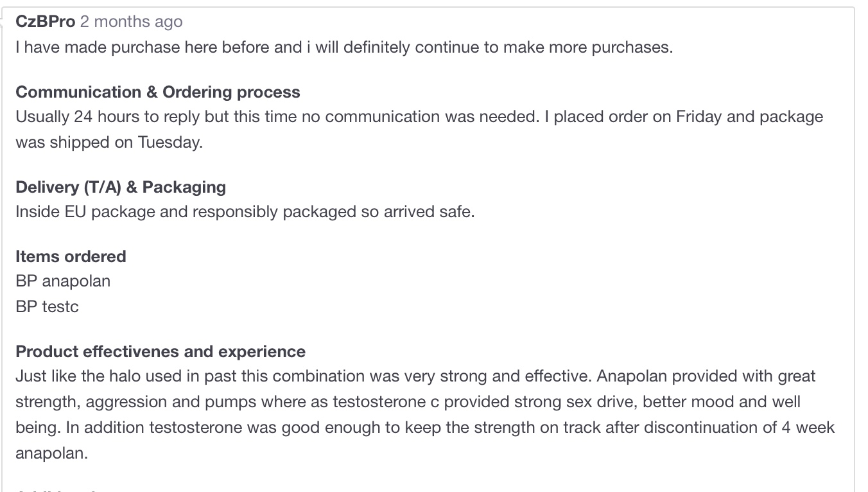Click the Communication & Ordering process heading
The image size is (868, 492).
click(x=157, y=92)
